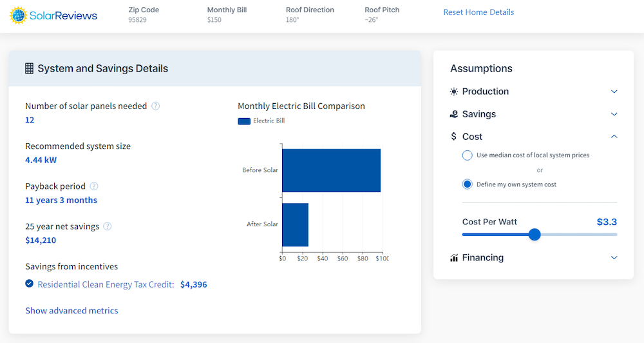
Task: Open help tooltip for number of solar panels
Action: click(156, 106)
